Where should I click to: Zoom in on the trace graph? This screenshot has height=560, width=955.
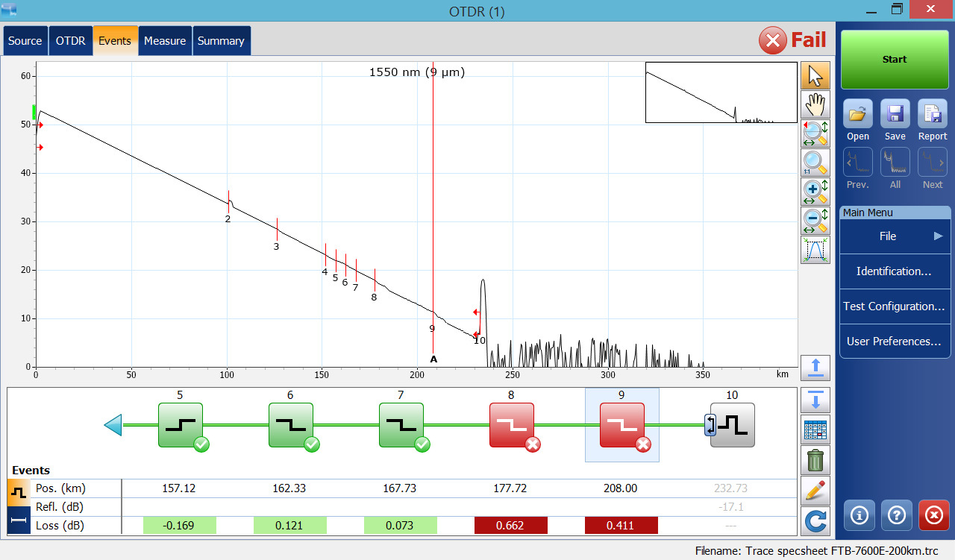coord(815,192)
